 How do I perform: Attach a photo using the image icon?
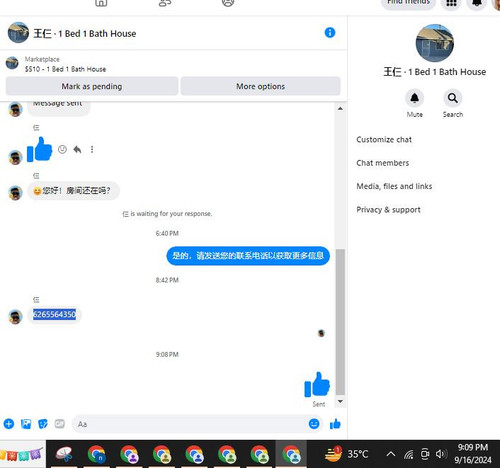coord(26,424)
